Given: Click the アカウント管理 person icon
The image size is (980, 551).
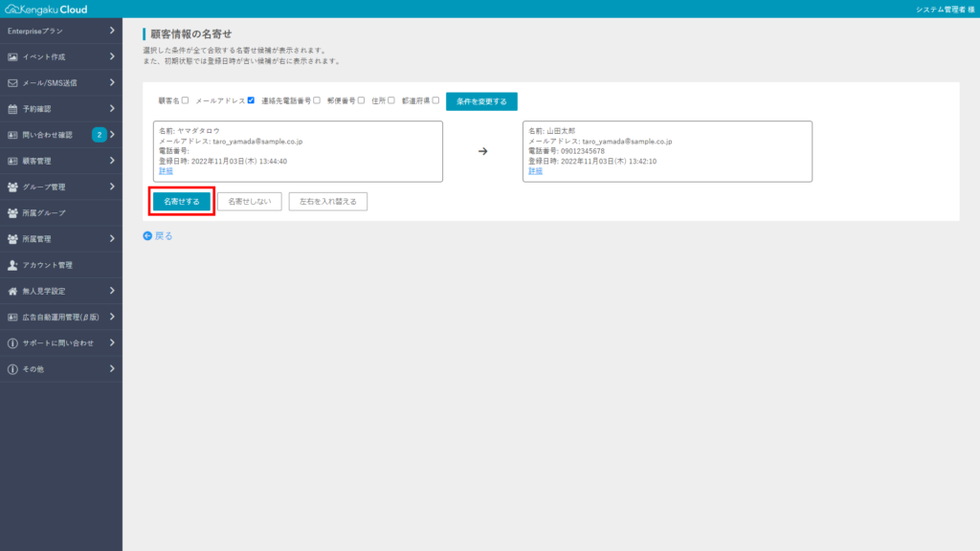Looking at the screenshot, I should (x=12, y=265).
